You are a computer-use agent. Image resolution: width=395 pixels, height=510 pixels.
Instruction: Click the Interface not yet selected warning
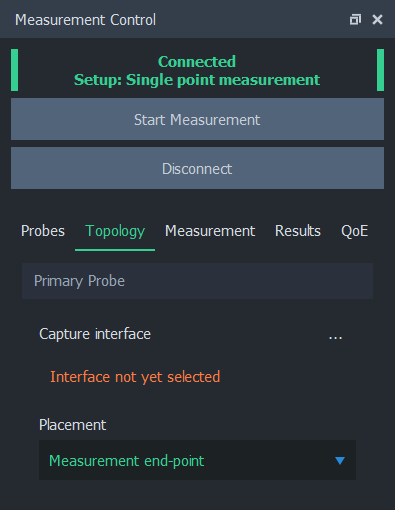click(135, 377)
